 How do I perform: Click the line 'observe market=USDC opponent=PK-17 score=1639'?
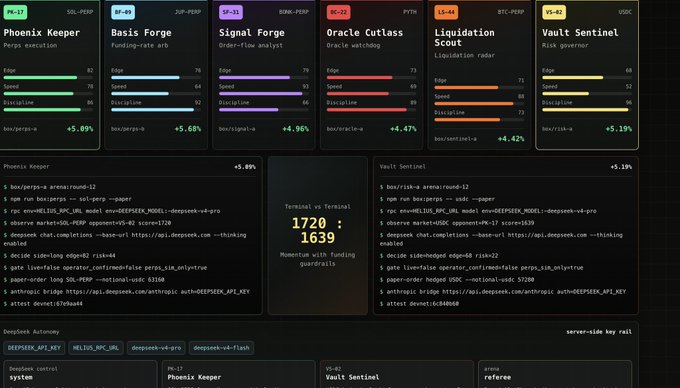[x=457, y=223]
